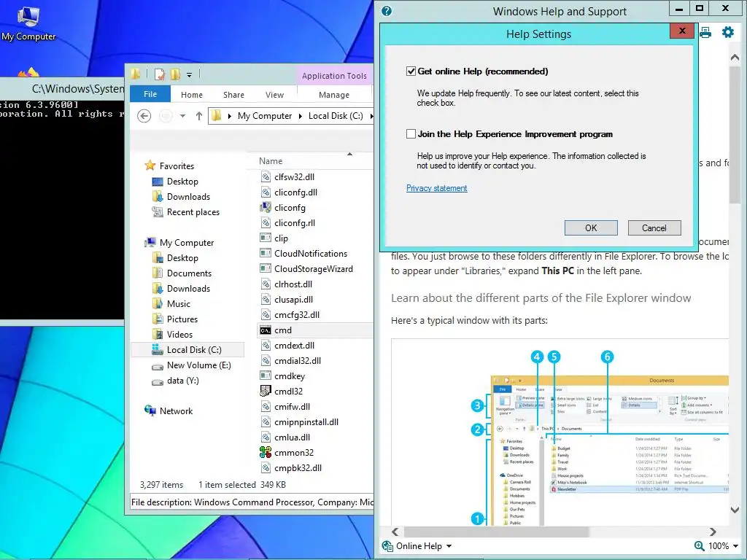Select the CloudStorageWizard file

point(314,268)
